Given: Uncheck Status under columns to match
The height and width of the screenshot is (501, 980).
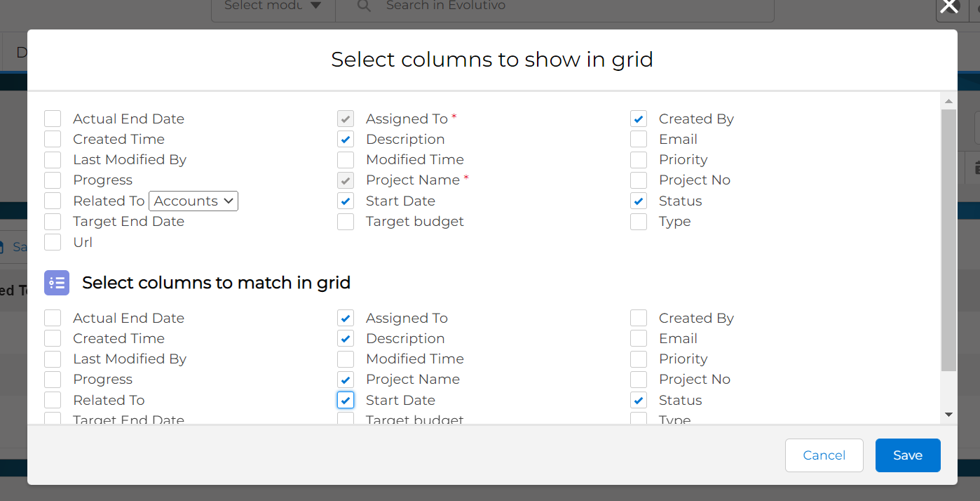Looking at the screenshot, I should pyautogui.click(x=639, y=400).
